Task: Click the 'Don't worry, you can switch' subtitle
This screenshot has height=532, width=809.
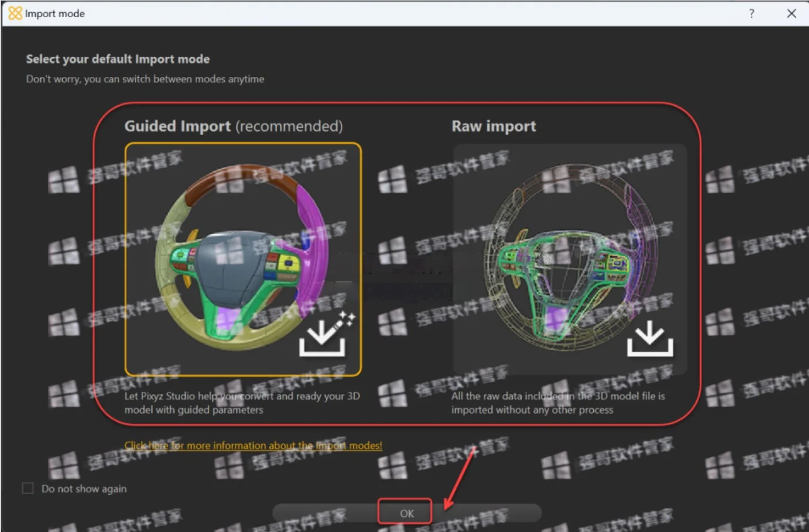Action: [145, 79]
